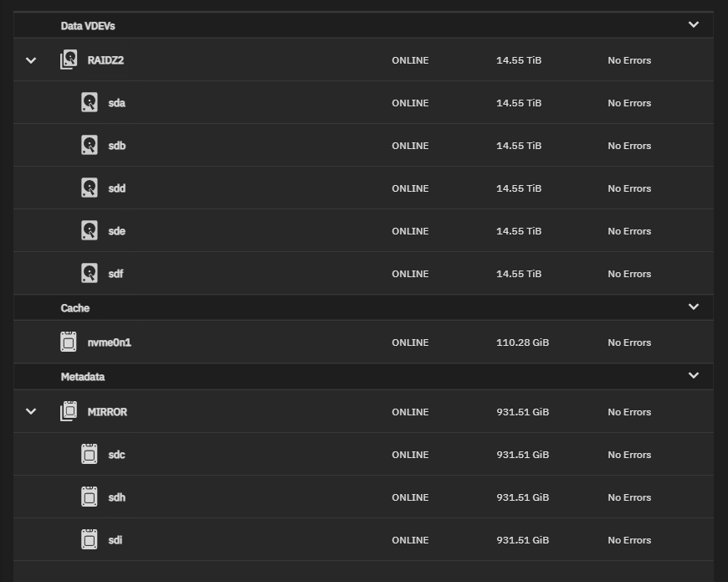Click the 931.51 GiB capacity of sdc

[x=523, y=455]
